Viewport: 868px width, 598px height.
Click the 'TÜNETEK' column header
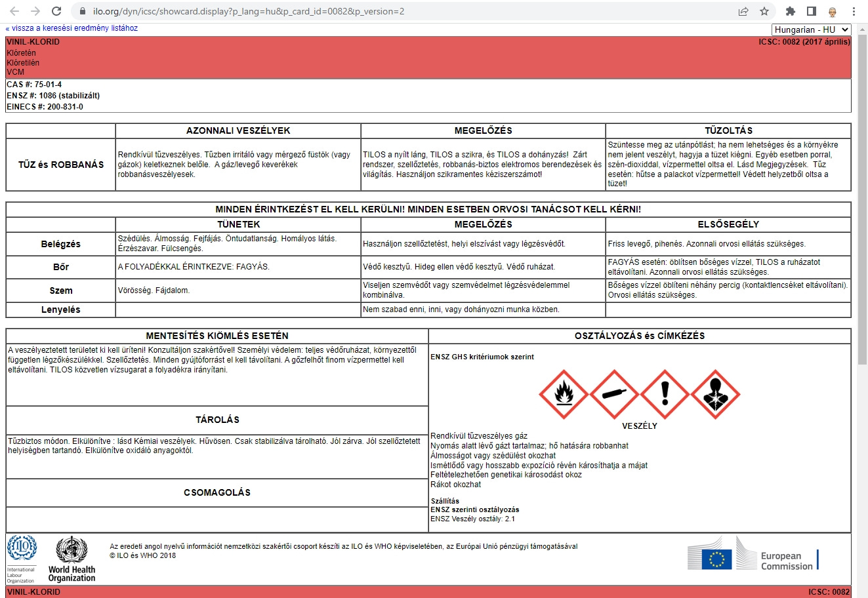pyautogui.click(x=238, y=224)
